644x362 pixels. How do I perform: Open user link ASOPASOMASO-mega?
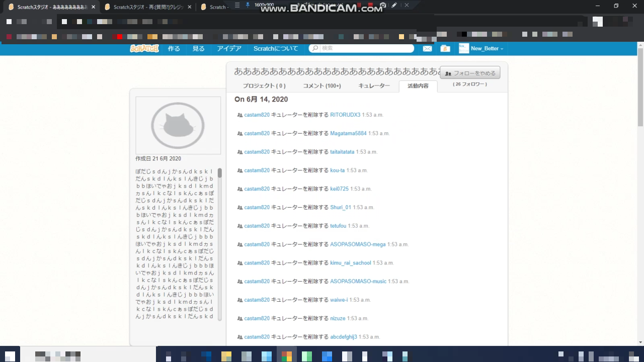click(x=358, y=244)
